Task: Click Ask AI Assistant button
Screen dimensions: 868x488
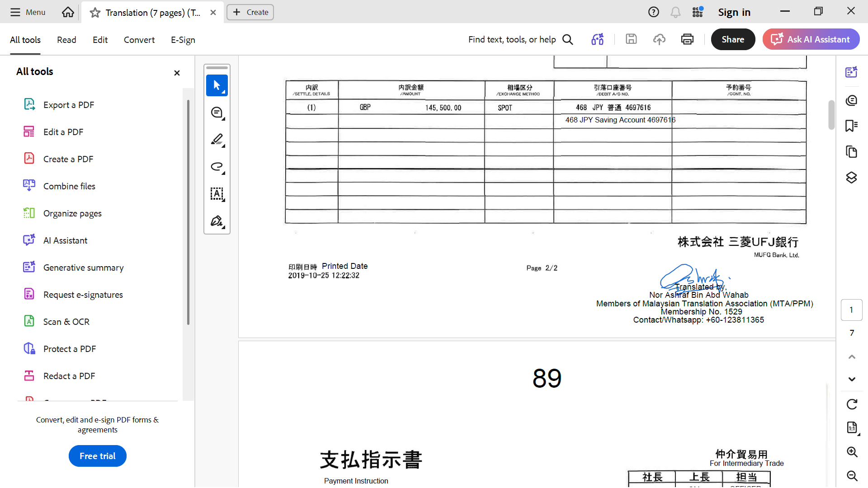Action: coord(811,39)
